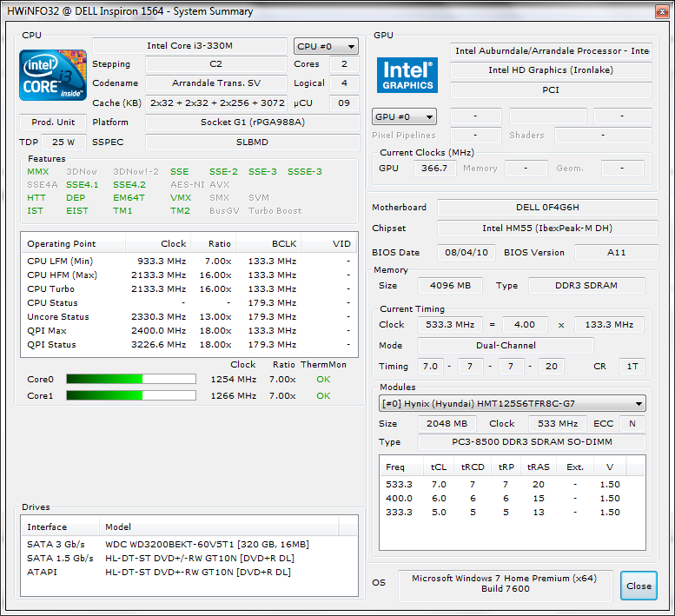Click the VMX feature label

181,197
